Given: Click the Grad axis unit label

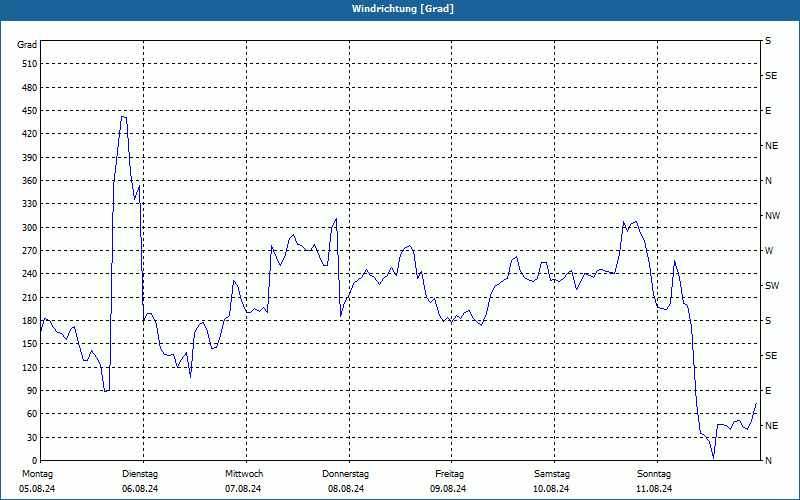Looking at the screenshot, I should [27, 45].
